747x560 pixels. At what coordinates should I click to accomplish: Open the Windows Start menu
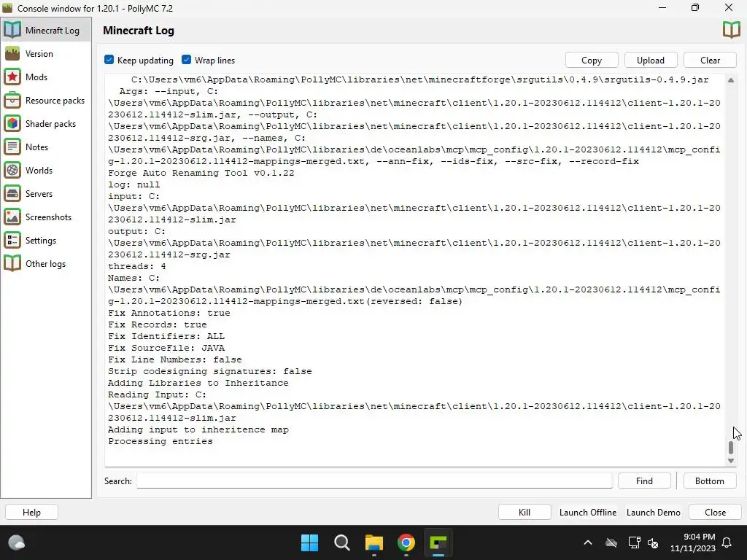pos(309,542)
